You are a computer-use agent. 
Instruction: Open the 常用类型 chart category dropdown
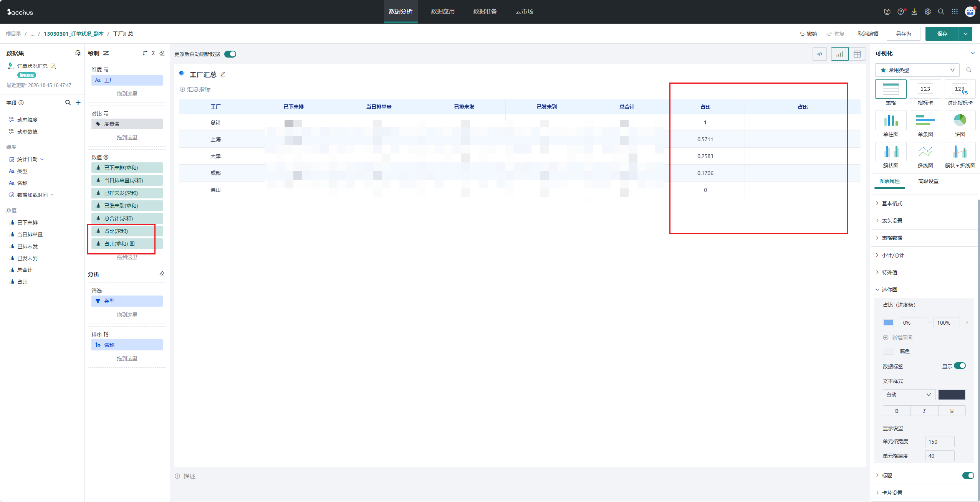click(917, 70)
